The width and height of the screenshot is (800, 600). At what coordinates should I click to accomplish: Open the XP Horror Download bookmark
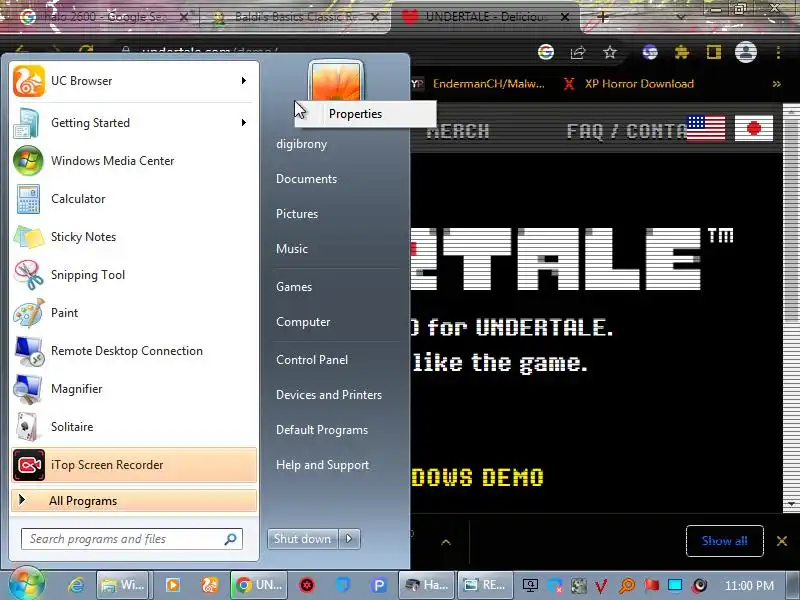click(x=629, y=84)
